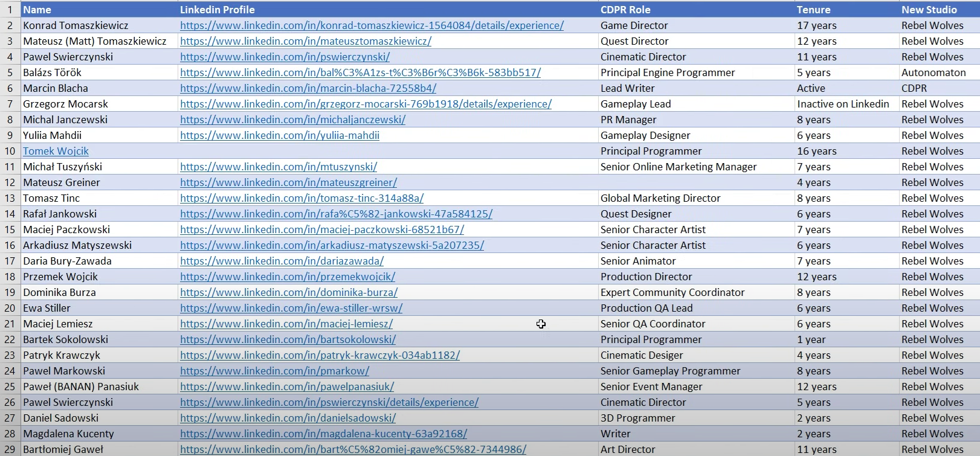Open pawelpanasiuk LinkedIn link
Image resolution: width=980 pixels, height=456 pixels.
click(x=287, y=387)
